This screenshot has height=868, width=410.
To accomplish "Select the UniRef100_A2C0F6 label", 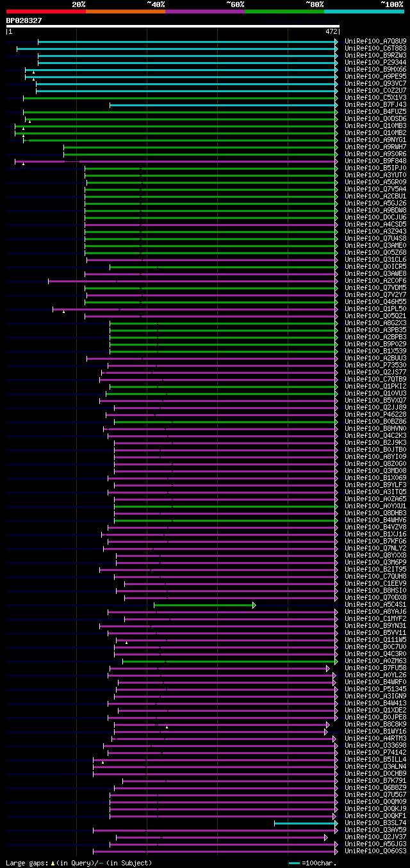I will point(375,280).
